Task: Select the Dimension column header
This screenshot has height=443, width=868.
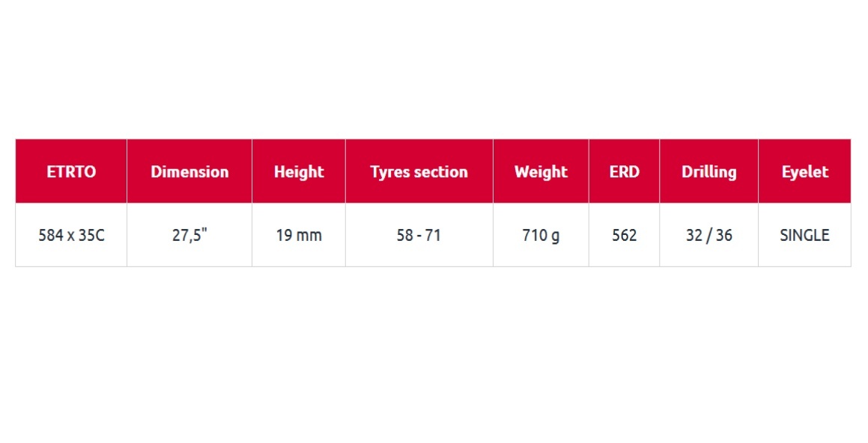Action: pyautogui.click(x=189, y=171)
